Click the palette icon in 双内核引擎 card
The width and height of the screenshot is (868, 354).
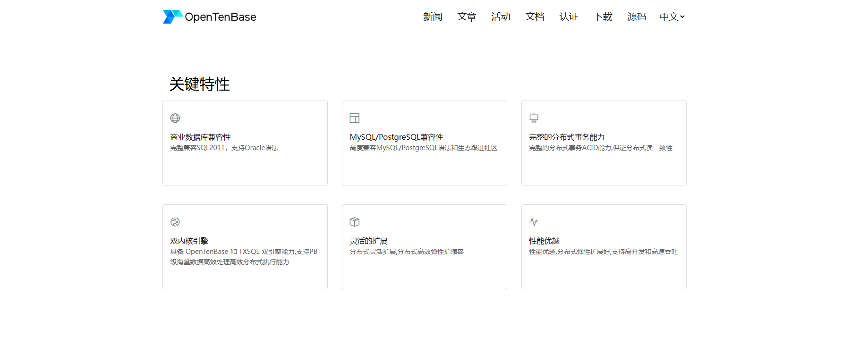coord(175,222)
